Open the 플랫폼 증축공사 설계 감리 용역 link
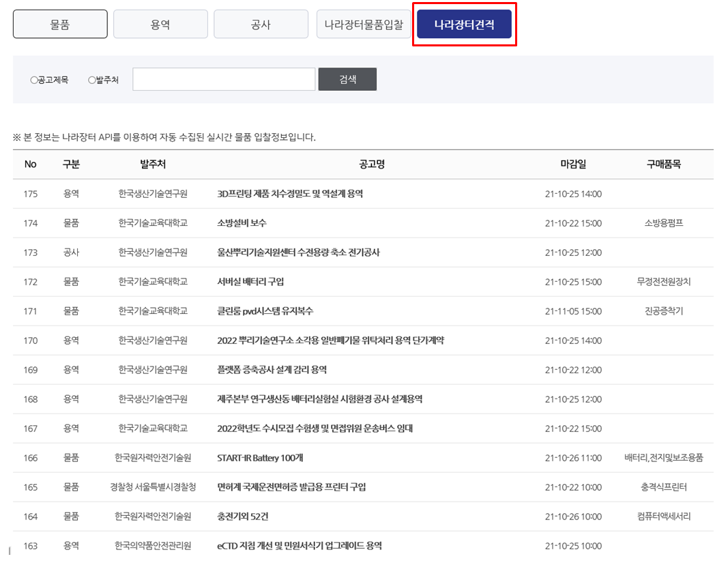The height and width of the screenshot is (561, 728). tap(272, 370)
